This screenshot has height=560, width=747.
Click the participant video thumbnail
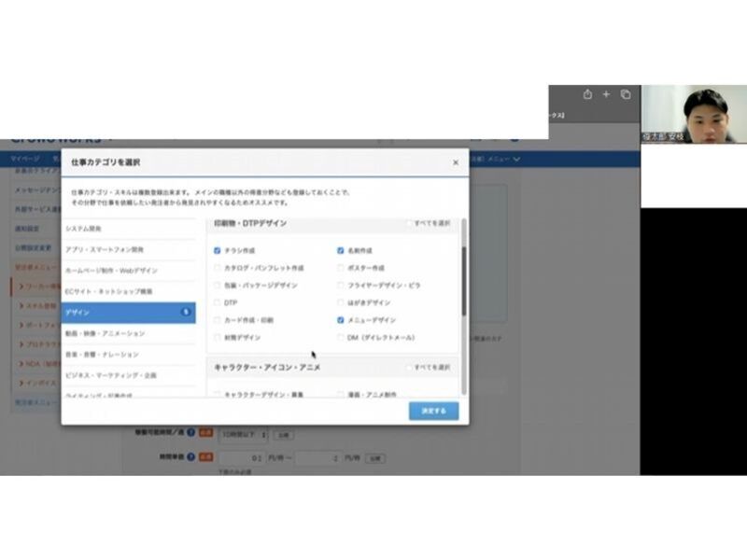point(693,114)
